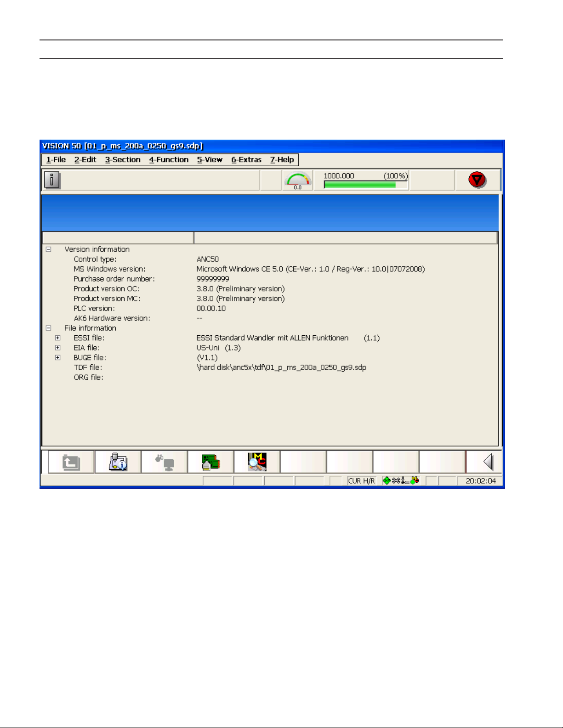Click the status icons group in status bar
563x728 pixels.
(x=401, y=481)
